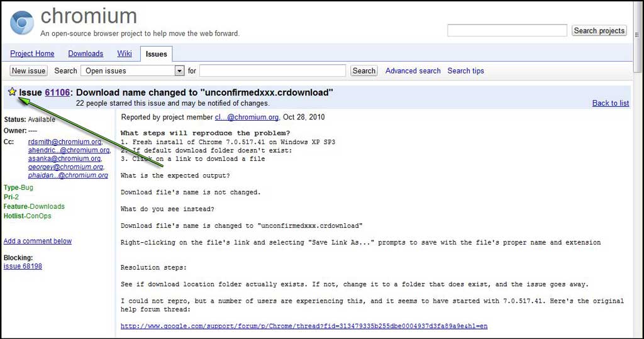Go Back to list
The height and width of the screenshot is (339, 644).
click(610, 103)
